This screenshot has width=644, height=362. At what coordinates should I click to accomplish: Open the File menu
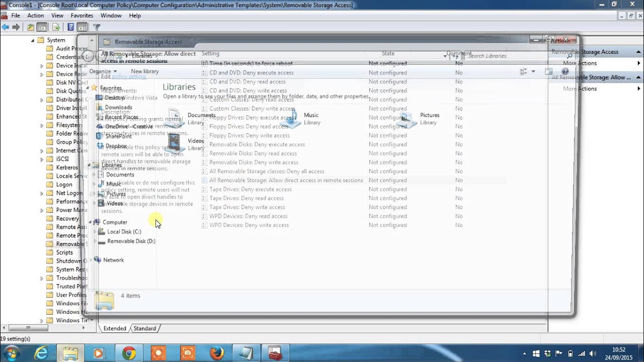[16, 16]
